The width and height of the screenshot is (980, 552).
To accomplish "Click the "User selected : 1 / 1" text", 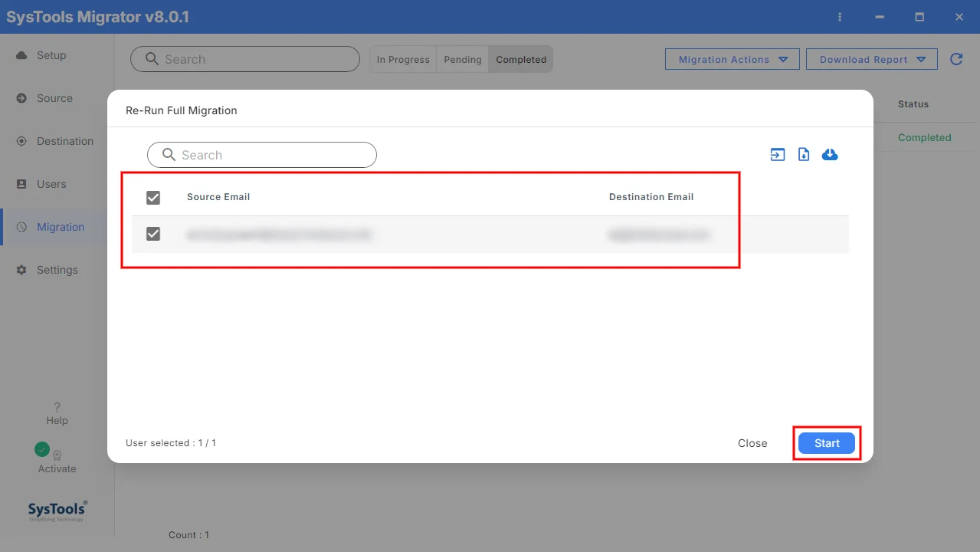I will point(171,443).
